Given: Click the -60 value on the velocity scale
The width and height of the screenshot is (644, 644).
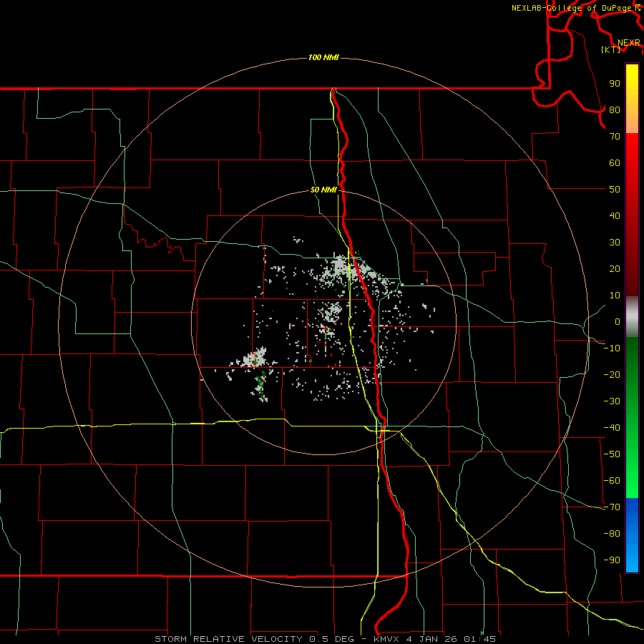Looking at the screenshot, I should [x=612, y=481].
